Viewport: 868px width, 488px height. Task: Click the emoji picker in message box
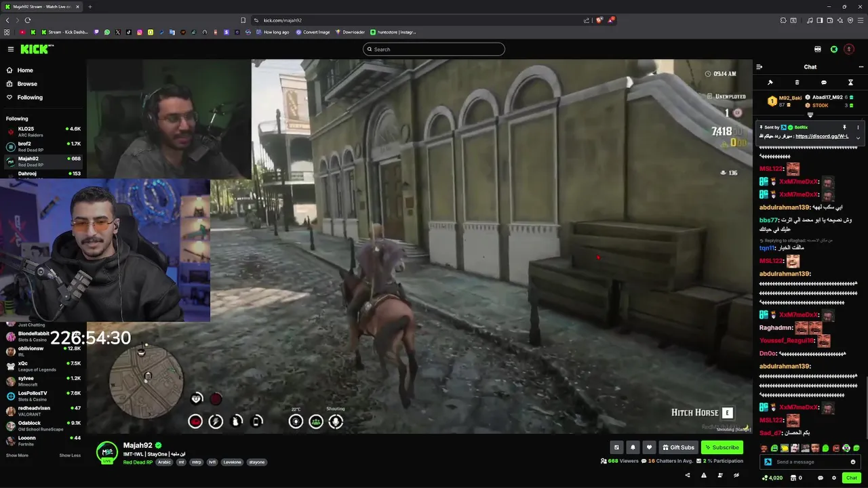click(853, 462)
